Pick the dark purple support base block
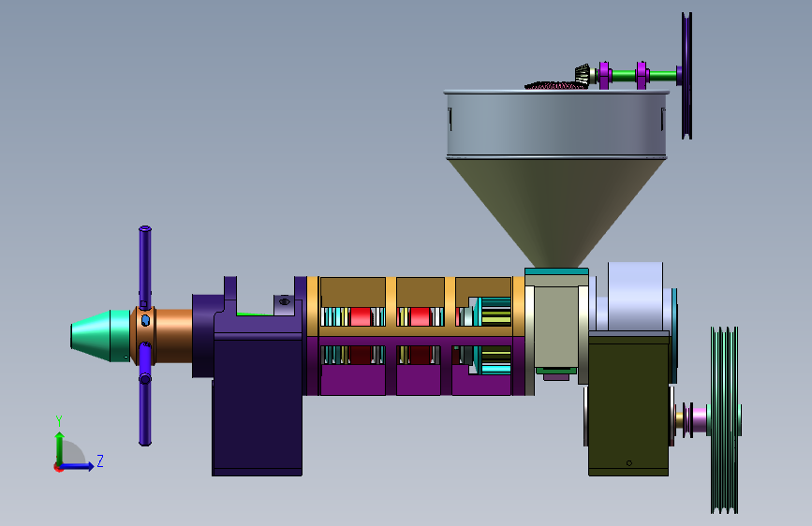This screenshot has width=812, height=526. [x=258, y=406]
